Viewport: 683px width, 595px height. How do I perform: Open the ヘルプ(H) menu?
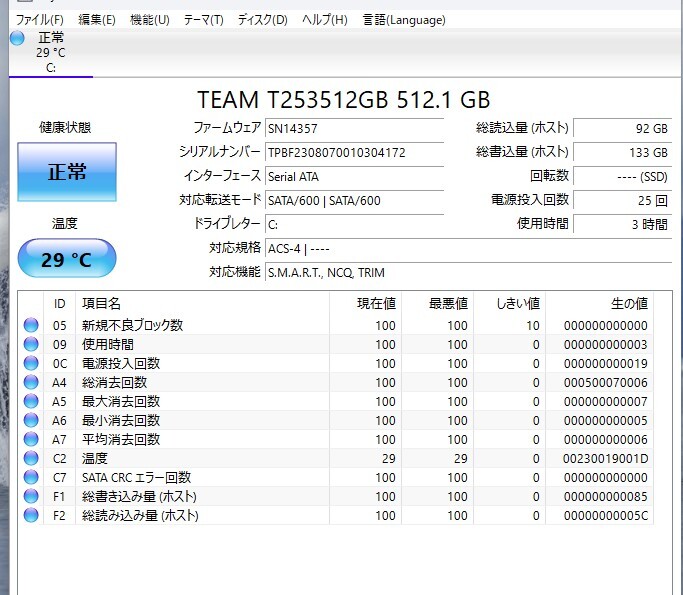325,20
